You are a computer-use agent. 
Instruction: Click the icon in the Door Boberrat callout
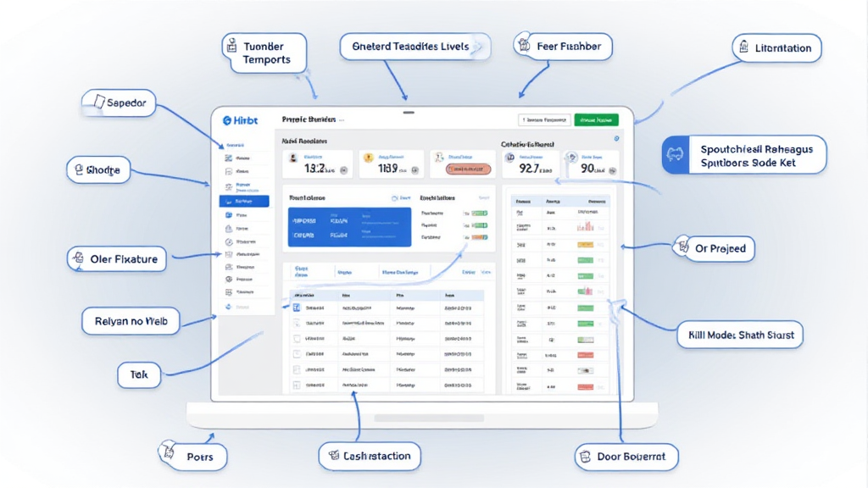585,457
